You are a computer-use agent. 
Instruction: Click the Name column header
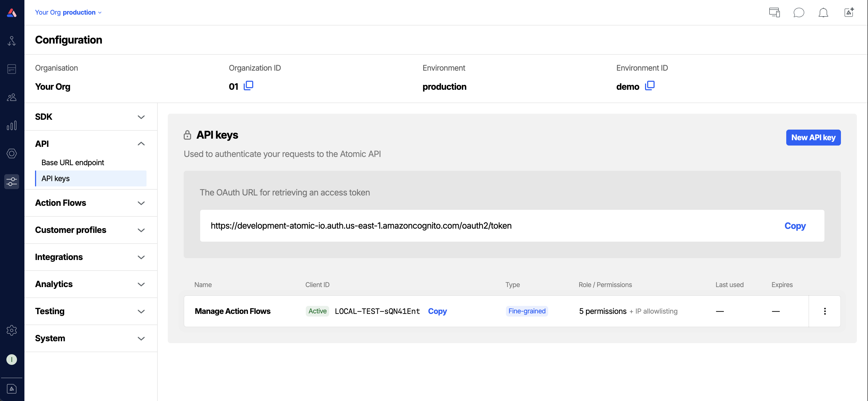203,285
